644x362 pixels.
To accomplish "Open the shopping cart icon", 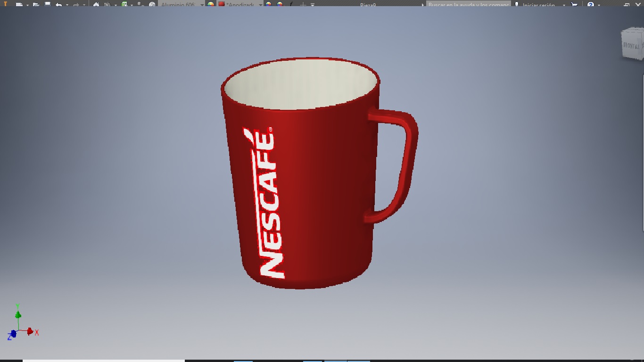I will [574, 4].
